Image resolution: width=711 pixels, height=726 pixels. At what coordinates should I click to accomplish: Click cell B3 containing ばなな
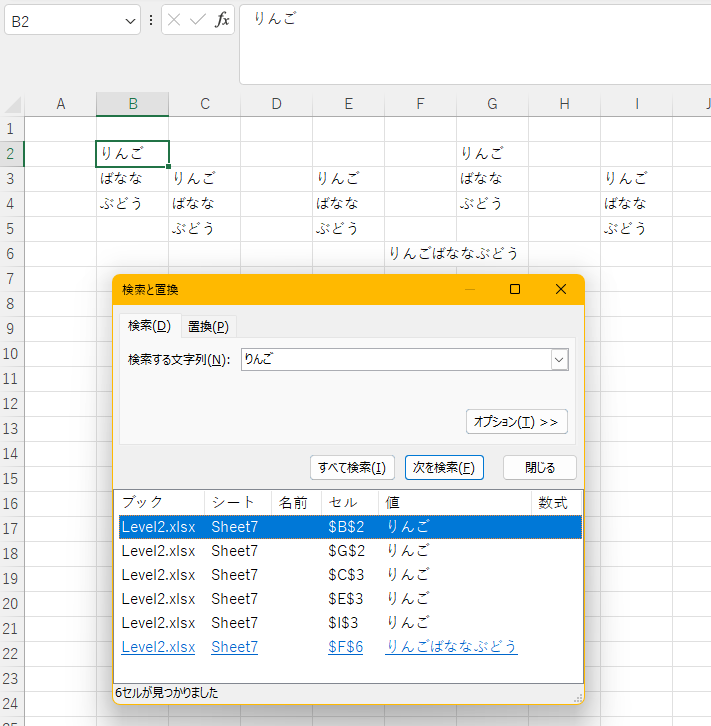(x=132, y=179)
